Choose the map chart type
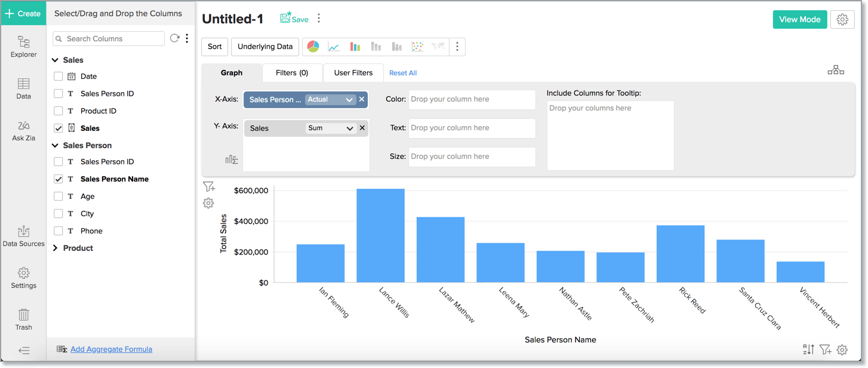The image size is (868, 368). 438,47
